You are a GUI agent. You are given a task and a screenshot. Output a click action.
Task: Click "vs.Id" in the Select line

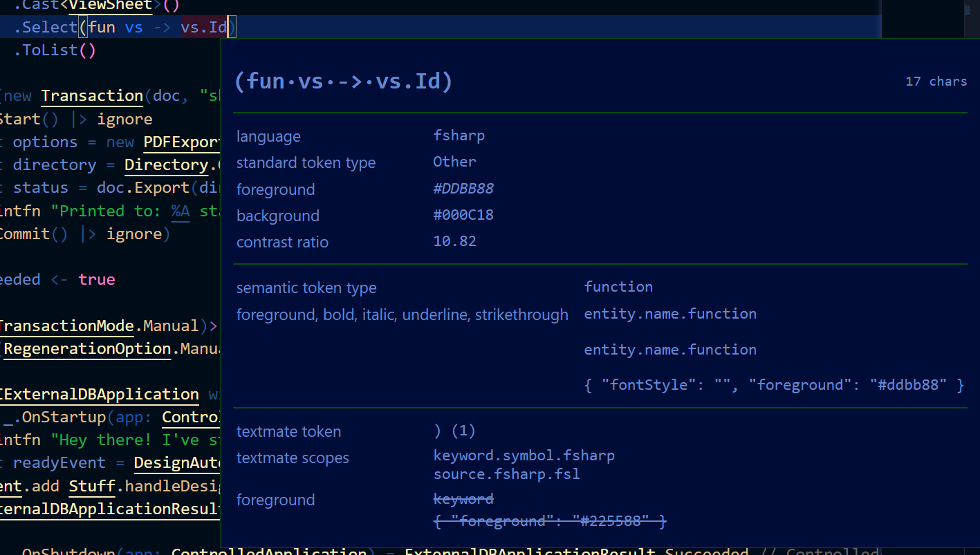(203, 27)
